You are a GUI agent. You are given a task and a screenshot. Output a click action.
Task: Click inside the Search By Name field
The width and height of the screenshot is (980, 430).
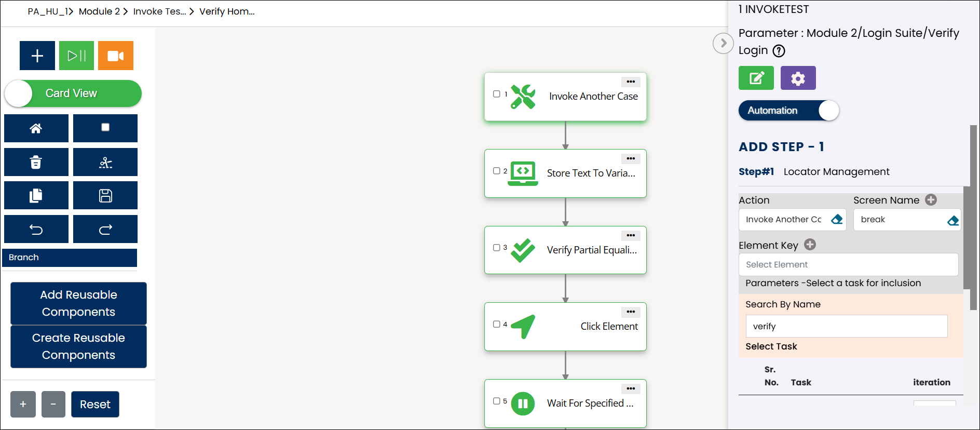click(x=846, y=326)
